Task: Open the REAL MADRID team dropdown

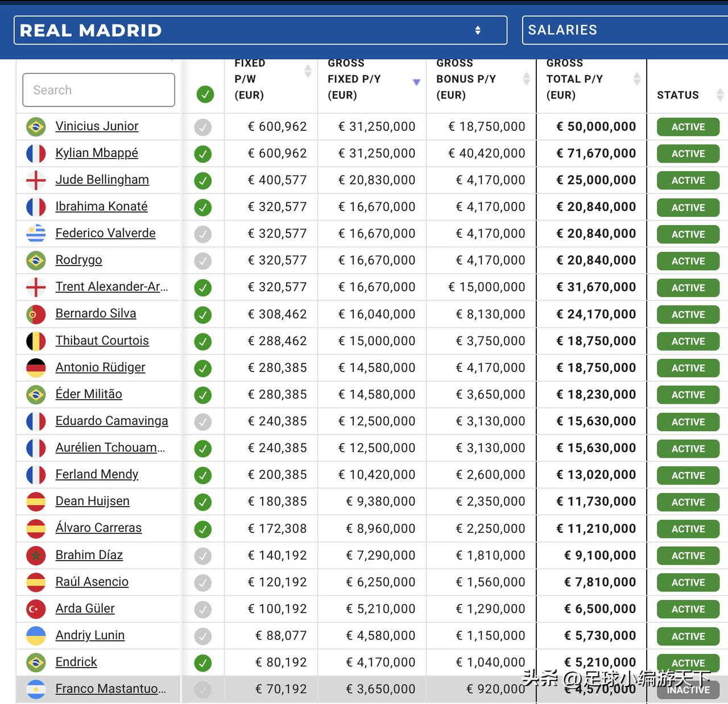Action: point(260,30)
